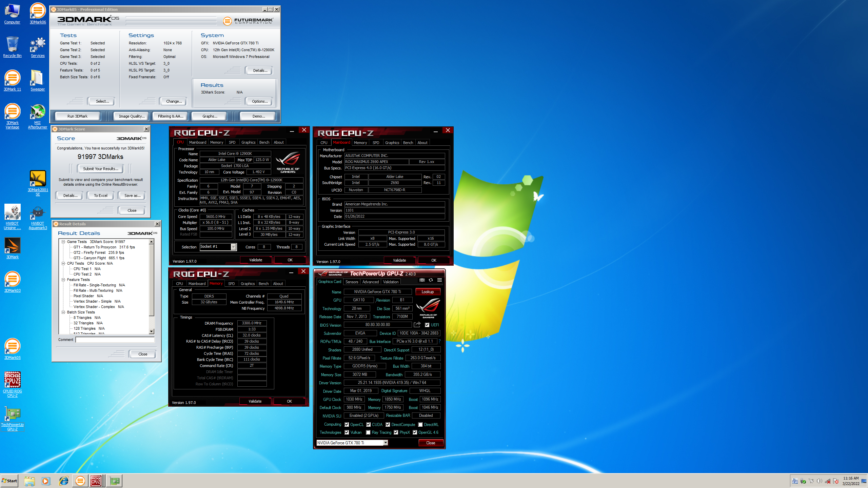This screenshot has width=868, height=488.
Task: Open the Services desktop shortcut
Action: pos(38,47)
